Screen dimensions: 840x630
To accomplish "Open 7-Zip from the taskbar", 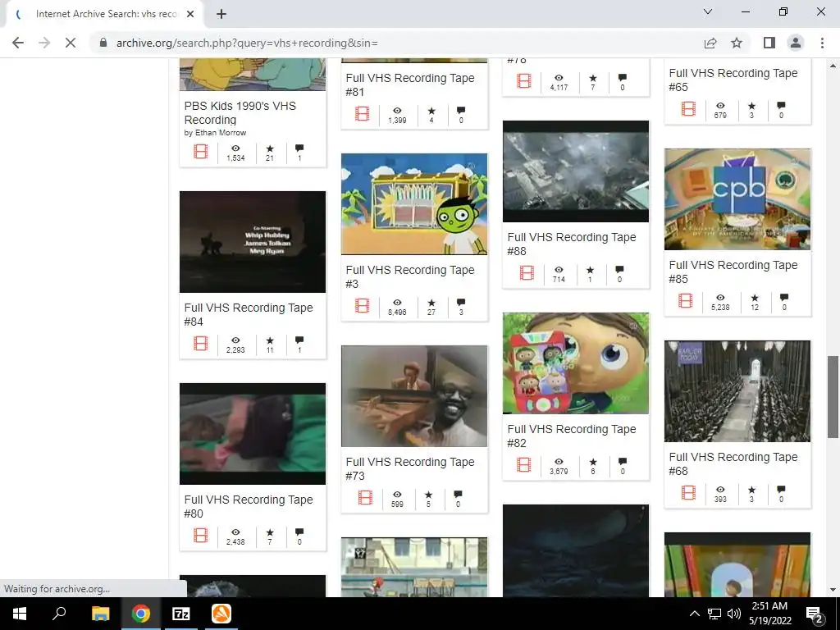I will point(181,614).
